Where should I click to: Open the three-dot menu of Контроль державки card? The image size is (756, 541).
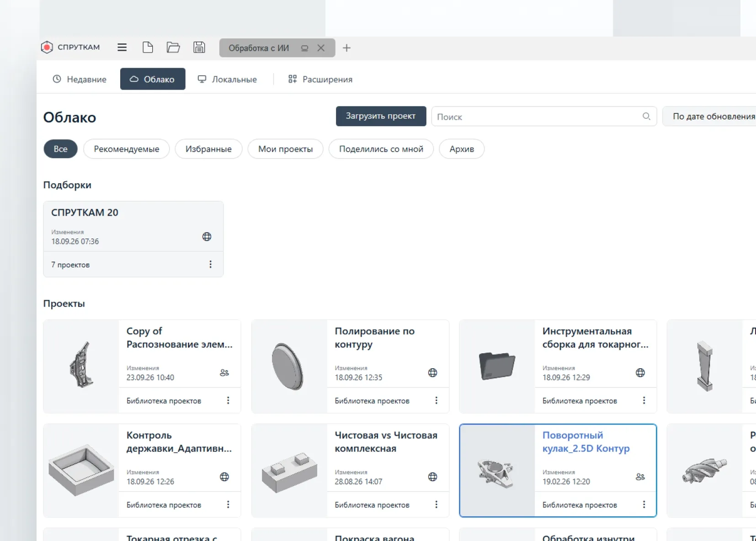pos(228,504)
